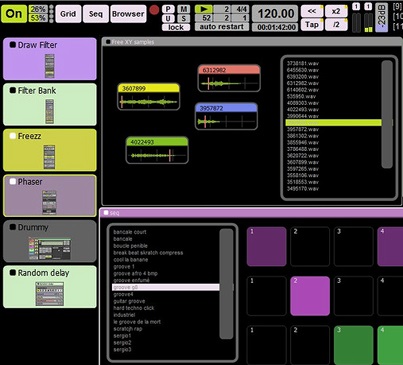
Task: Open the Random delay module thumbnail icon
Action: [50, 294]
